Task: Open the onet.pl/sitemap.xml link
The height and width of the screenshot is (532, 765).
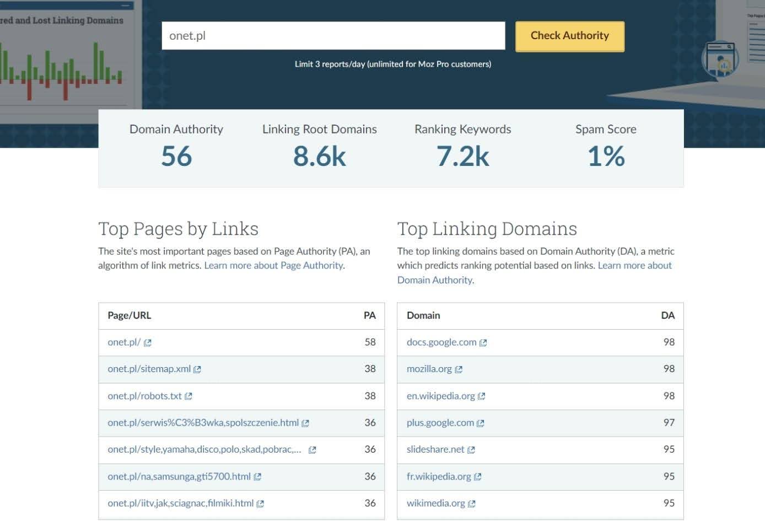Action: pyautogui.click(x=149, y=369)
